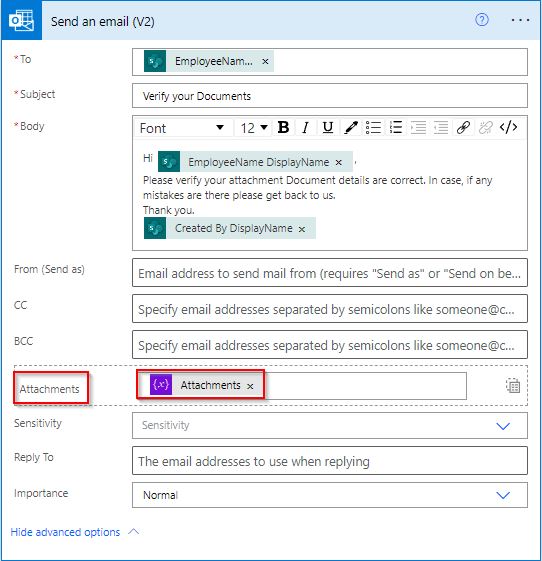542x561 pixels.
Task: Insert a bulleted list
Action: coord(373,127)
